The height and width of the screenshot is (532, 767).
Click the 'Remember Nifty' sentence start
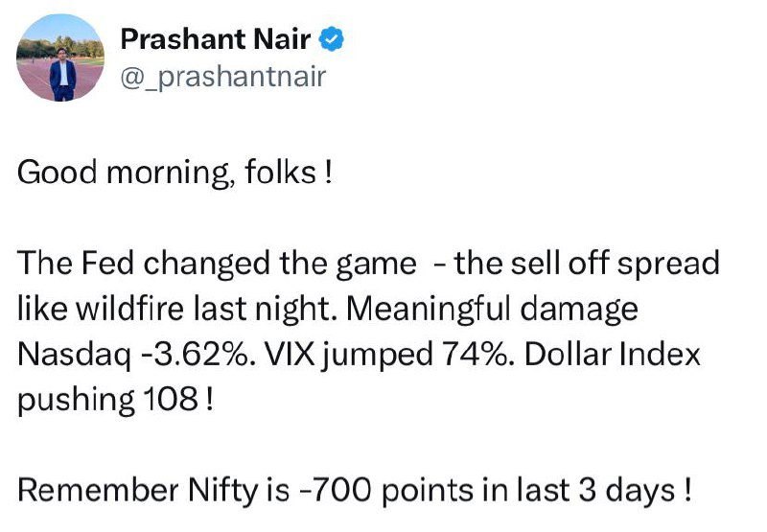[x=137, y=491]
